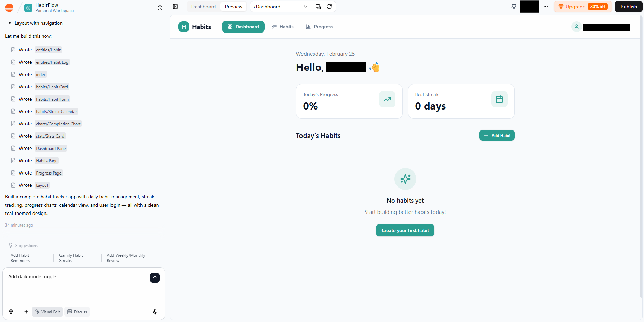
Task: Start voice input with microphone icon
Action: point(155,312)
